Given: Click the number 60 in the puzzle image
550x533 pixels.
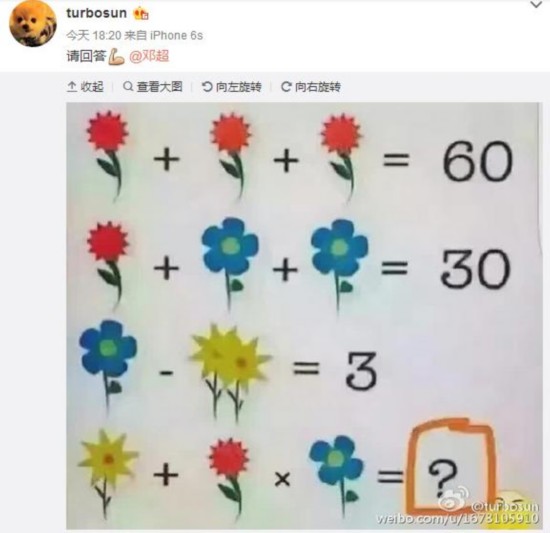Looking at the screenshot, I should click(477, 162).
